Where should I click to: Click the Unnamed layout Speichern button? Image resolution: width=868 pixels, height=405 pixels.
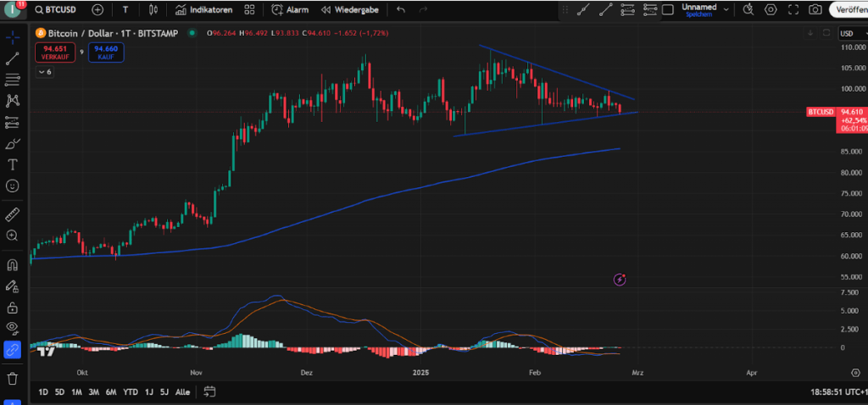point(699,10)
